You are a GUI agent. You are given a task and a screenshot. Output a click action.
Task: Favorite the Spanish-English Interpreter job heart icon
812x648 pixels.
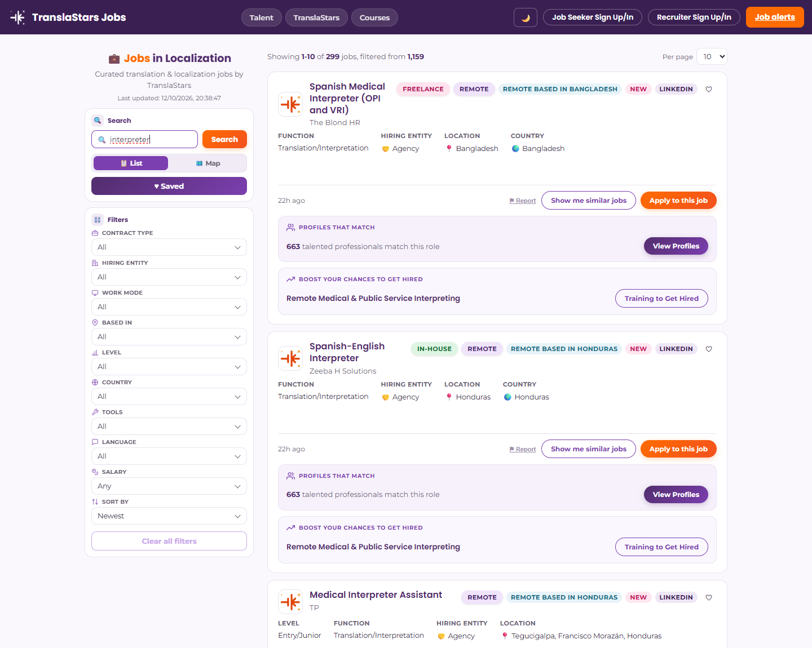click(x=709, y=349)
